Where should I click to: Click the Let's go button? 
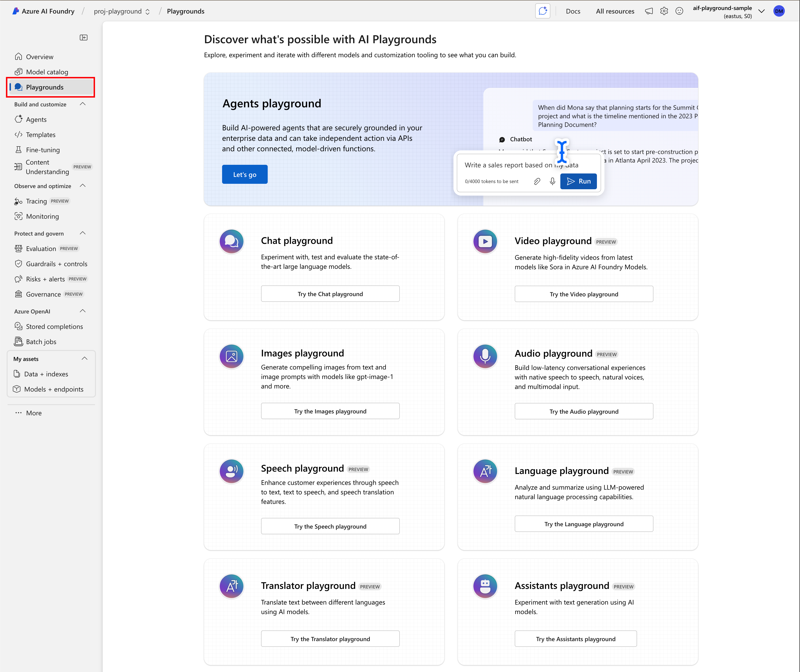click(x=245, y=175)
